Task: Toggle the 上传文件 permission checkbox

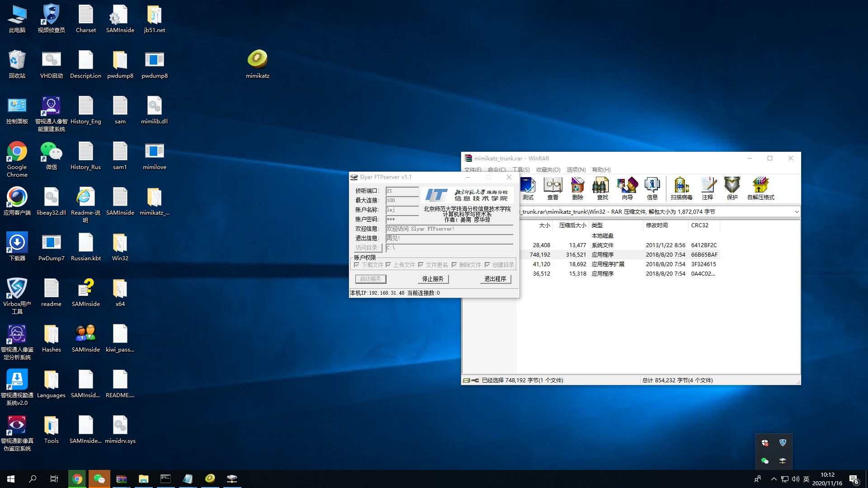Action: point(388,265)
